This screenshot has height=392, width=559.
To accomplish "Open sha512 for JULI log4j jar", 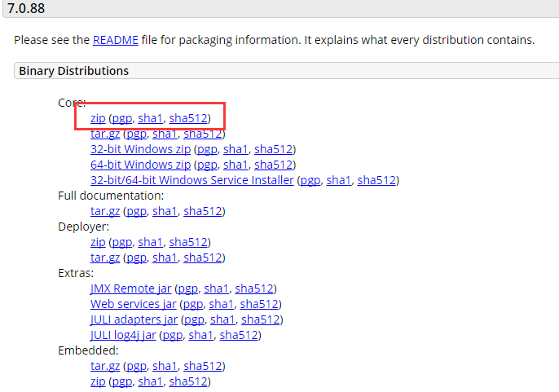I will (239, 335).
